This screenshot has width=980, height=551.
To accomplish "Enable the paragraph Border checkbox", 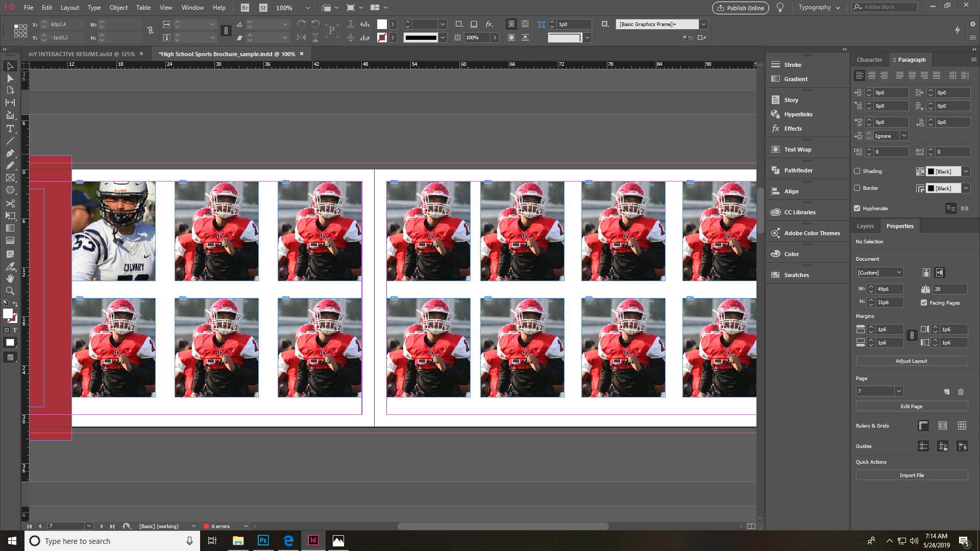I will [857, 188].
